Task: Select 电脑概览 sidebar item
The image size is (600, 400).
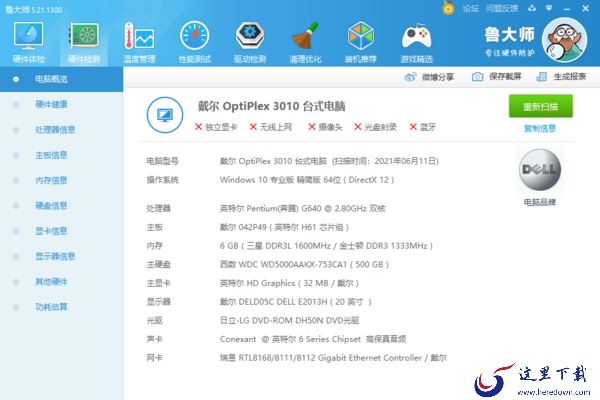Action: [x=62, y=79]
